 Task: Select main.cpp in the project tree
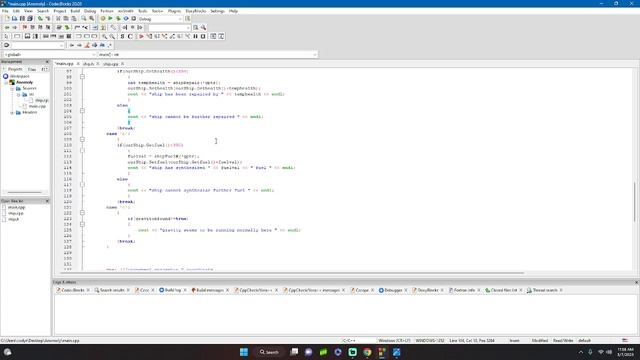[38, 106]
